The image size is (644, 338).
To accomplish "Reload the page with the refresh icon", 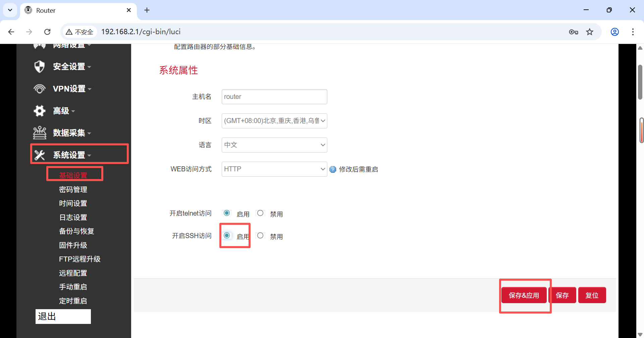I will [47, 32].
